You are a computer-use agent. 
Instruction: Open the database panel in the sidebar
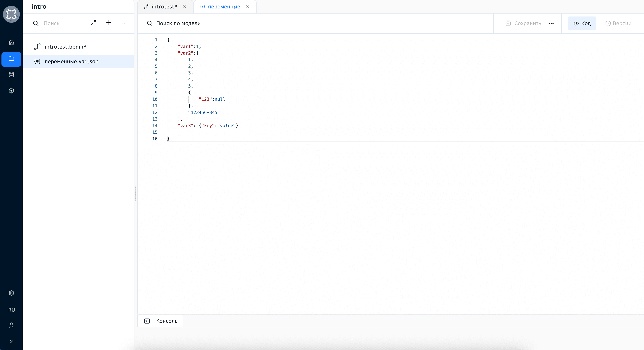pyautogui.click(x=11, y=74)
